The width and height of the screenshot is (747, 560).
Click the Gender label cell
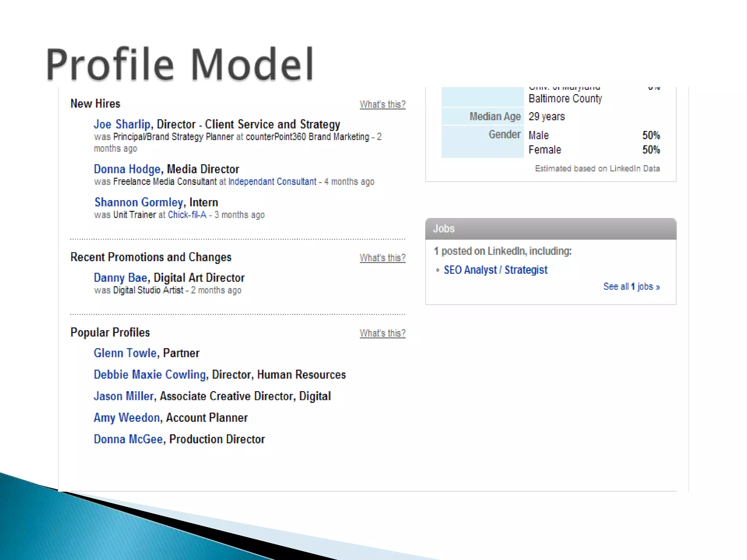tap(504, 135)
